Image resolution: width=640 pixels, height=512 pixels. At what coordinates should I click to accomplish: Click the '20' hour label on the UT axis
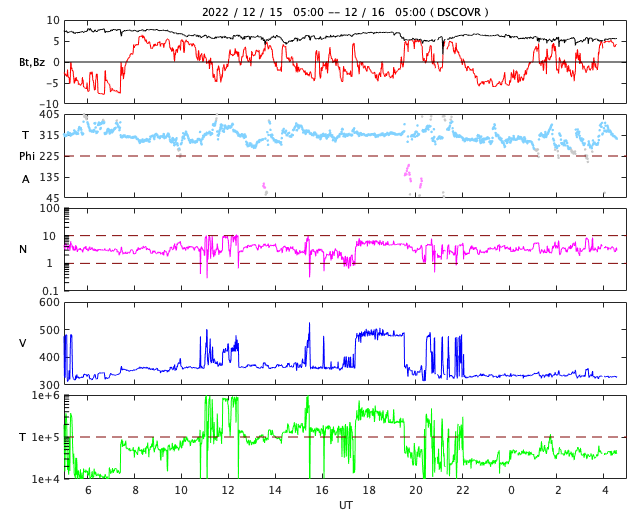(416, 490)
